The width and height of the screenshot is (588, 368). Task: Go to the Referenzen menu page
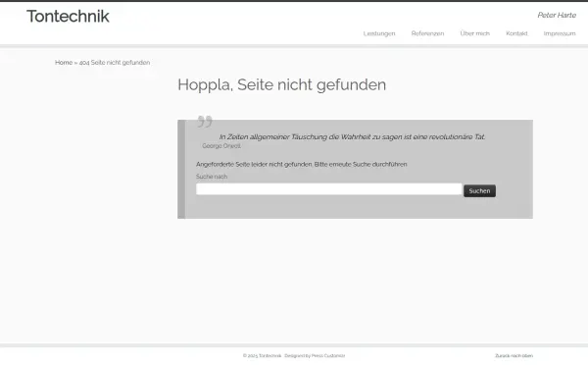click(427, 33)
